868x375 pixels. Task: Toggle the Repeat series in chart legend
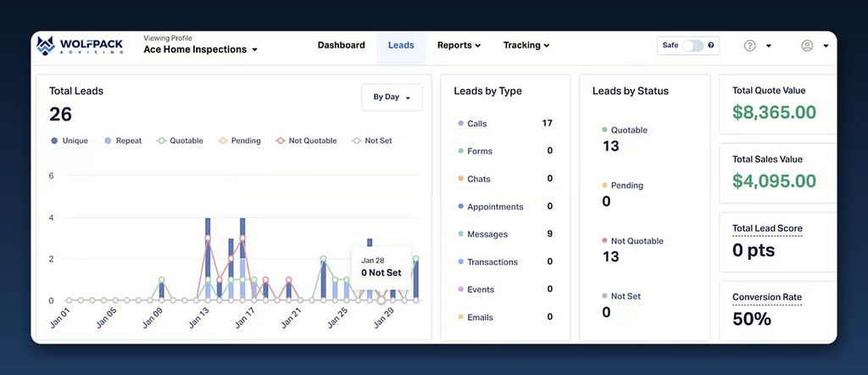123,141
